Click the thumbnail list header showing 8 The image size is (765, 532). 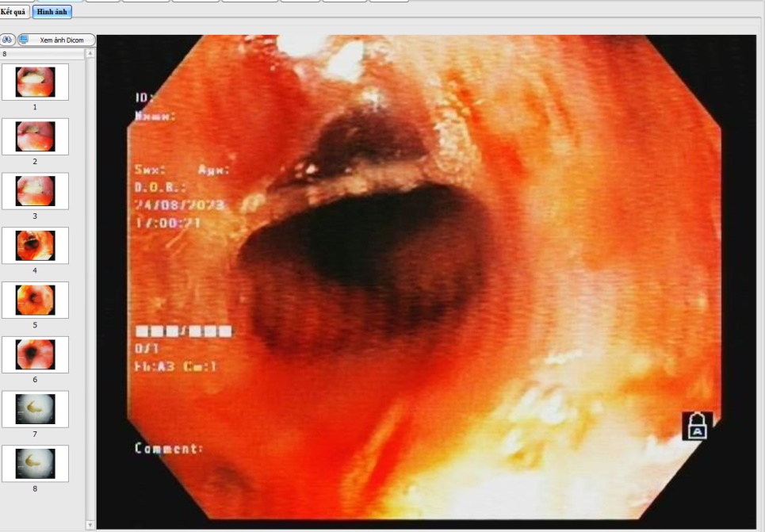(x=41, y=54)
